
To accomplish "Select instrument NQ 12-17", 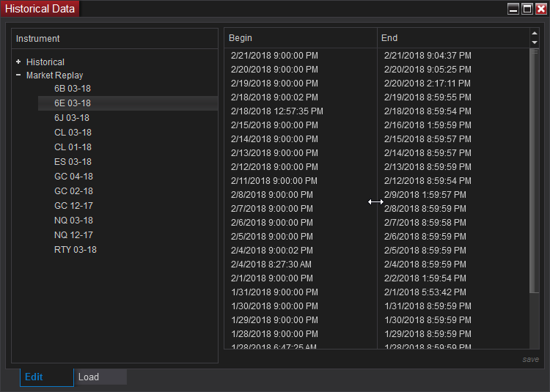I will pyautogui.click(x=73, y=235).
